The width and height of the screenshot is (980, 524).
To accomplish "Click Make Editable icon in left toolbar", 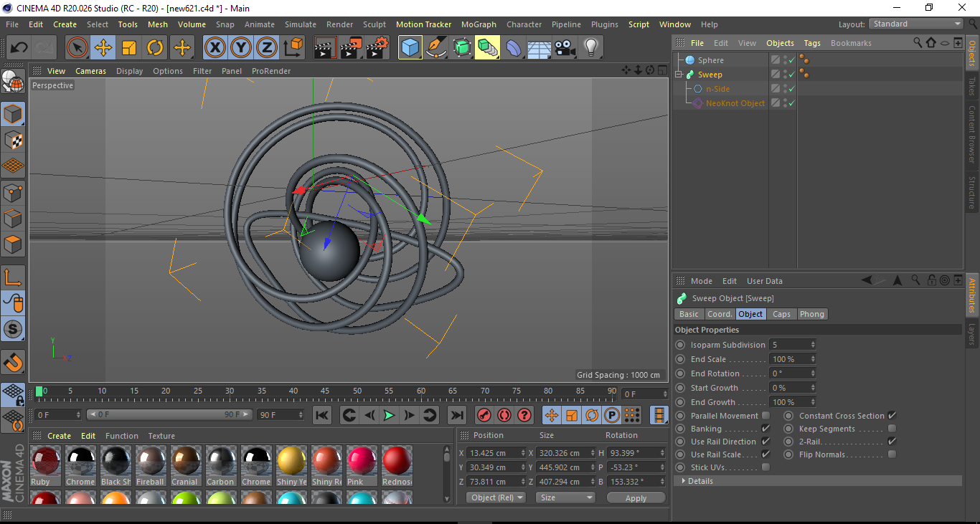I will point(13,82).
